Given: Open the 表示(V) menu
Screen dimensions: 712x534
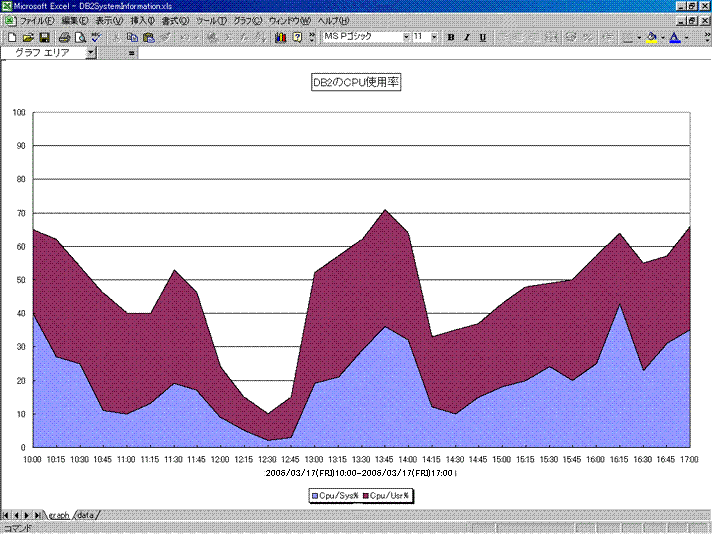Looking at the screenshot, I should pos(109,21).
